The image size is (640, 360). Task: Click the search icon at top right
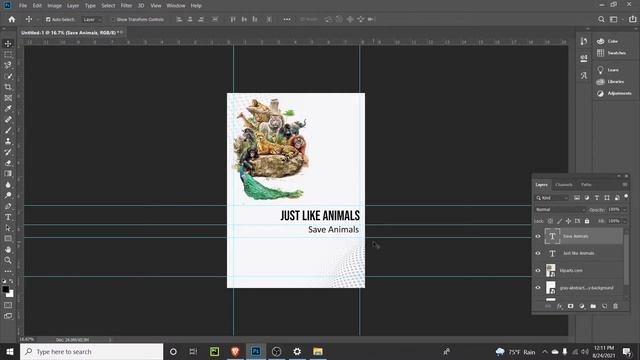point(601,19)
